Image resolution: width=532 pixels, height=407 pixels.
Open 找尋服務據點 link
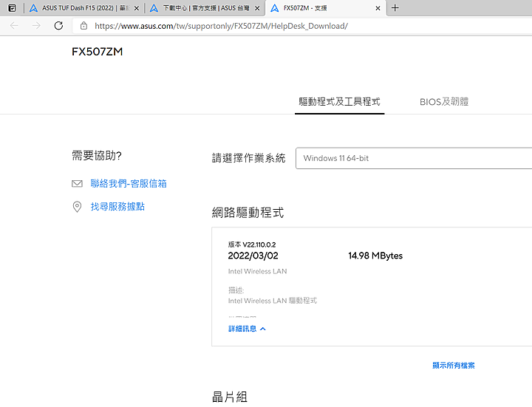pyautogui.click(x=117, y=207)
